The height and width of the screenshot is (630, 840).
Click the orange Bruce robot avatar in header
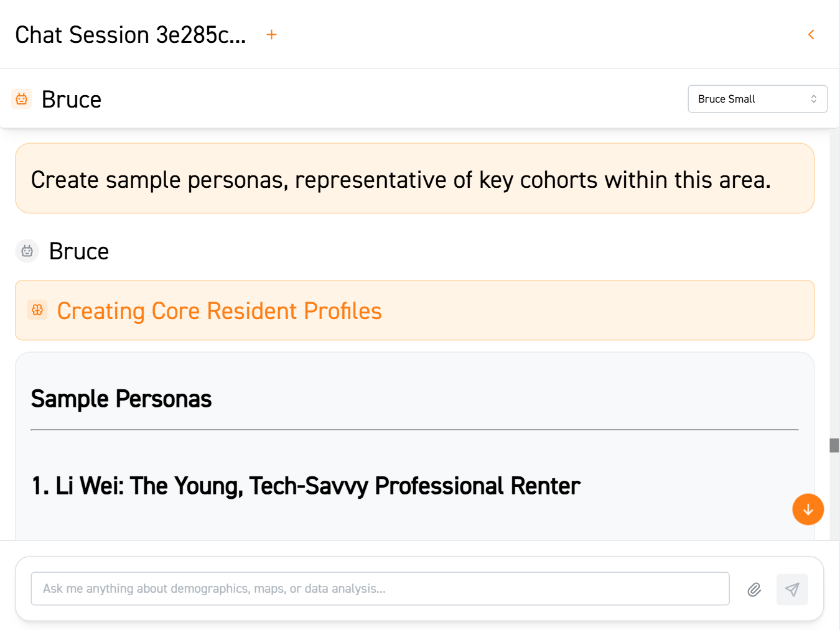[x=21, y=99]
